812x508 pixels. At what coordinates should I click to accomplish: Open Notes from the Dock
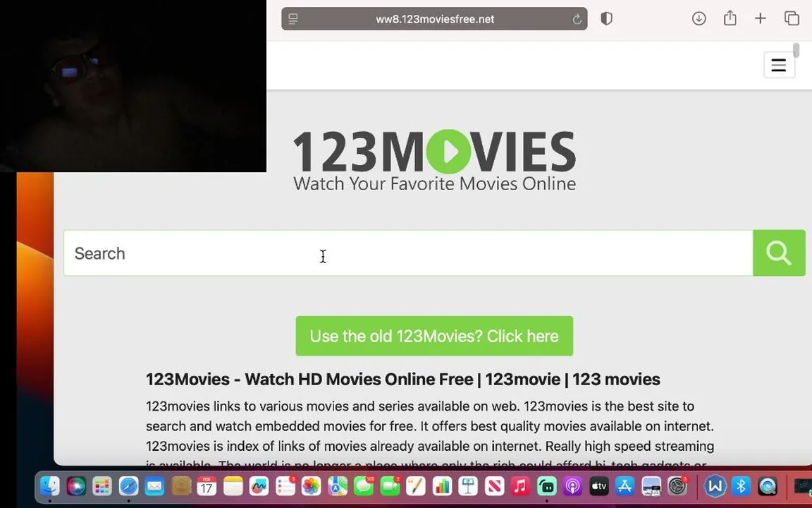pos(233,486)
